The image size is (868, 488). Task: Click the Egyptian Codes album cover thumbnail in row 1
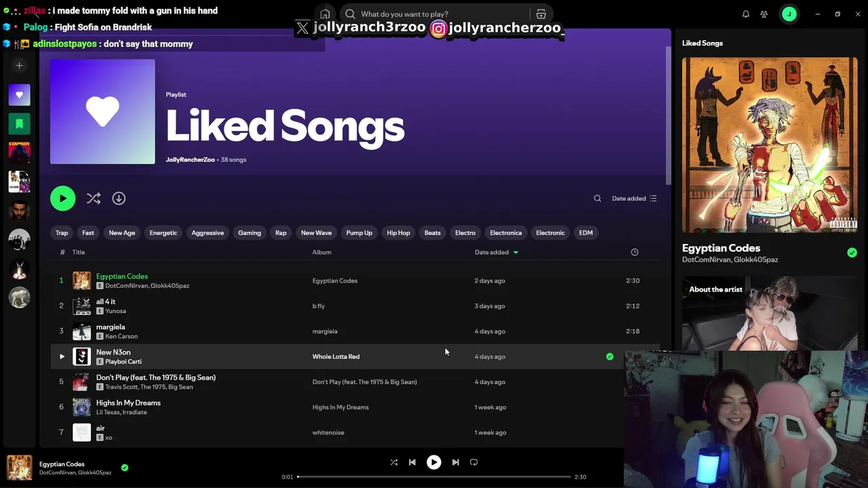81,281
